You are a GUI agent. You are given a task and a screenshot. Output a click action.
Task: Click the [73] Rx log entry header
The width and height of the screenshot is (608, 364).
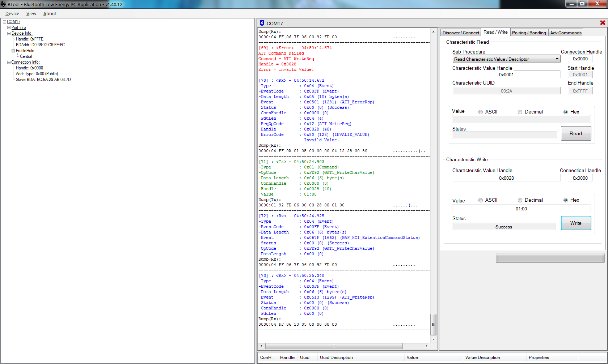[291, 275]
